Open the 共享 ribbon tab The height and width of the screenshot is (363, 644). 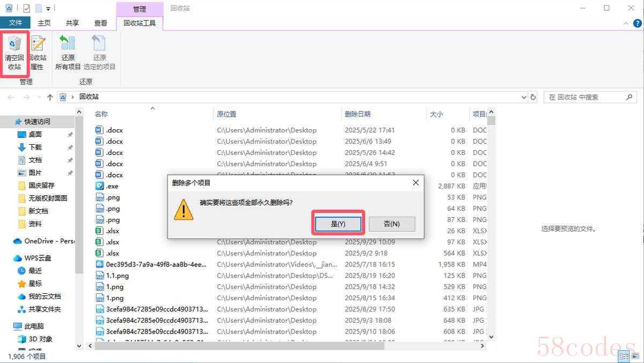point(72,23)
